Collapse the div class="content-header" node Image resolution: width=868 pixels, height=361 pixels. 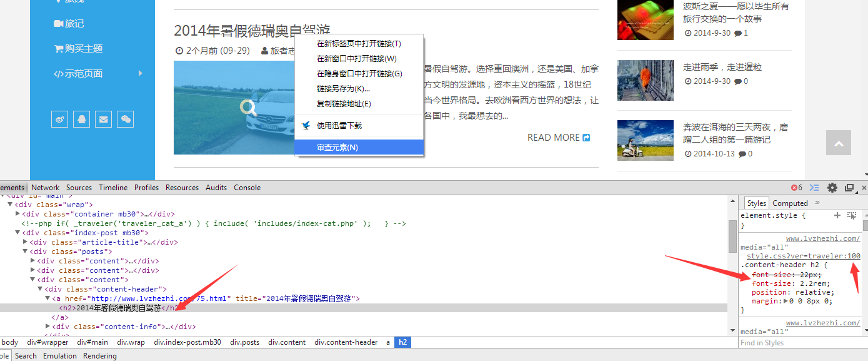point(40,289)
